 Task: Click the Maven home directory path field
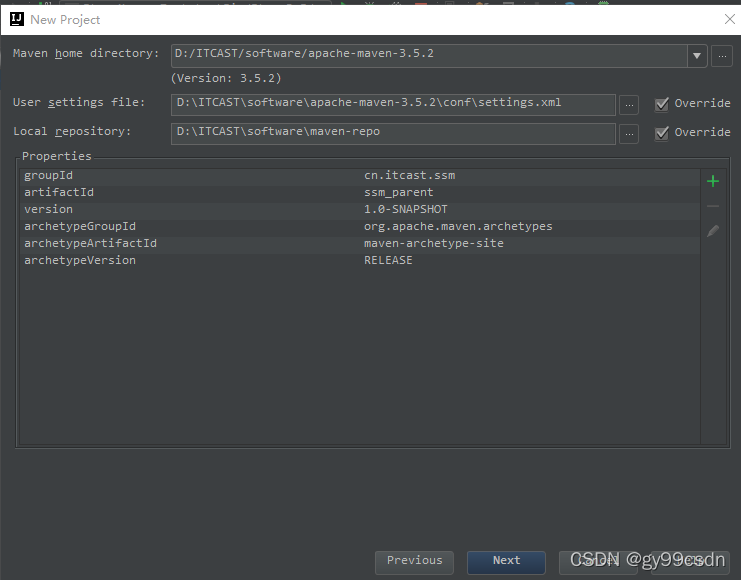(x=429, y=56)
